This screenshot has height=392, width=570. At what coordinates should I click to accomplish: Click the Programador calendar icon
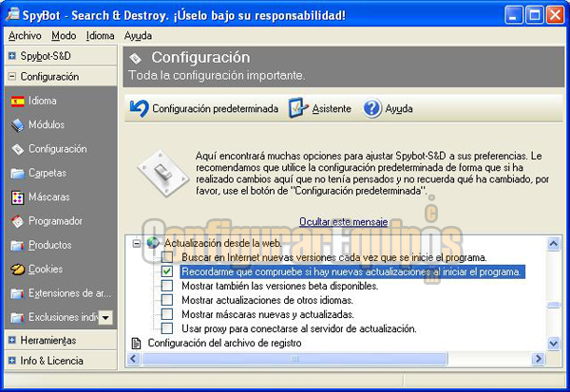click(x=17, y=221)
